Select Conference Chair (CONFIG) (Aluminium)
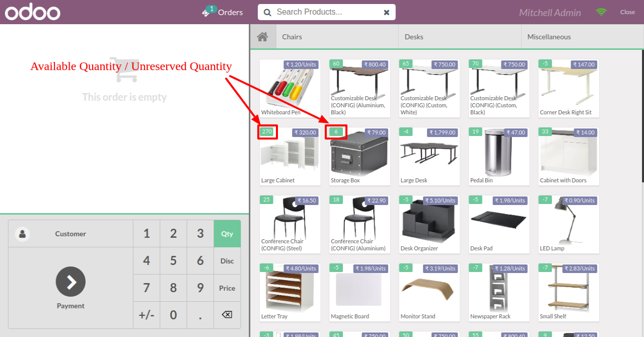 pyautogui.click(x=360, y=224)
